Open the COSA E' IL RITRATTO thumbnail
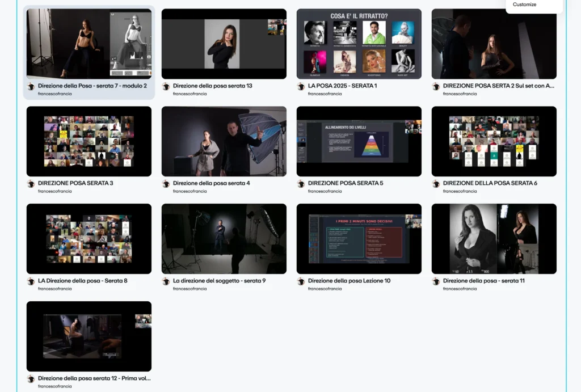The image size is (581, 392). 359,44
